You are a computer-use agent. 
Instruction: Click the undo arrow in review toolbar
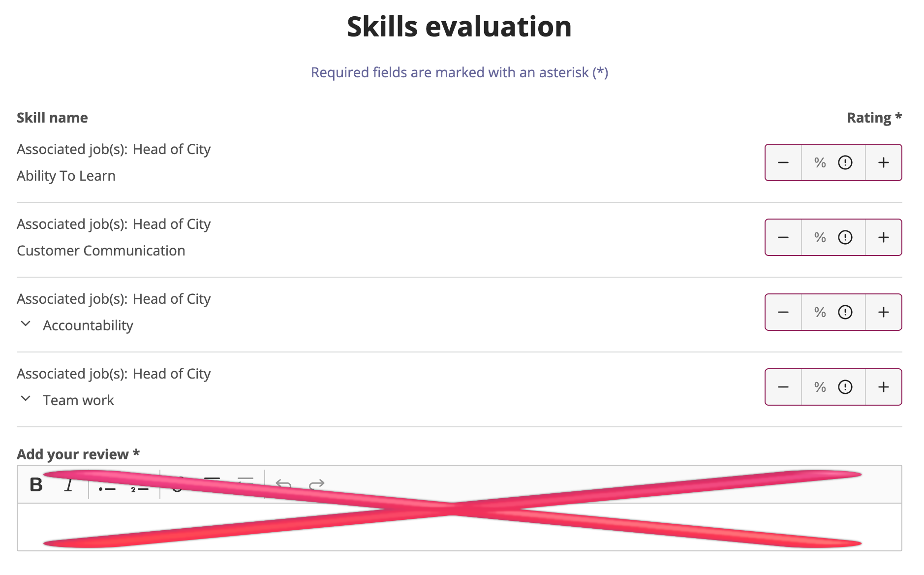click(x=283, y=485)
